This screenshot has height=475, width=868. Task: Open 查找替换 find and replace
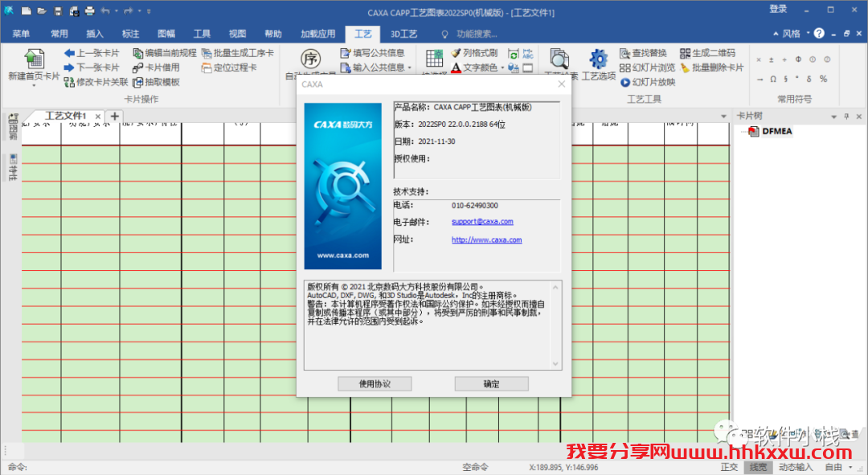pos(643,53)
